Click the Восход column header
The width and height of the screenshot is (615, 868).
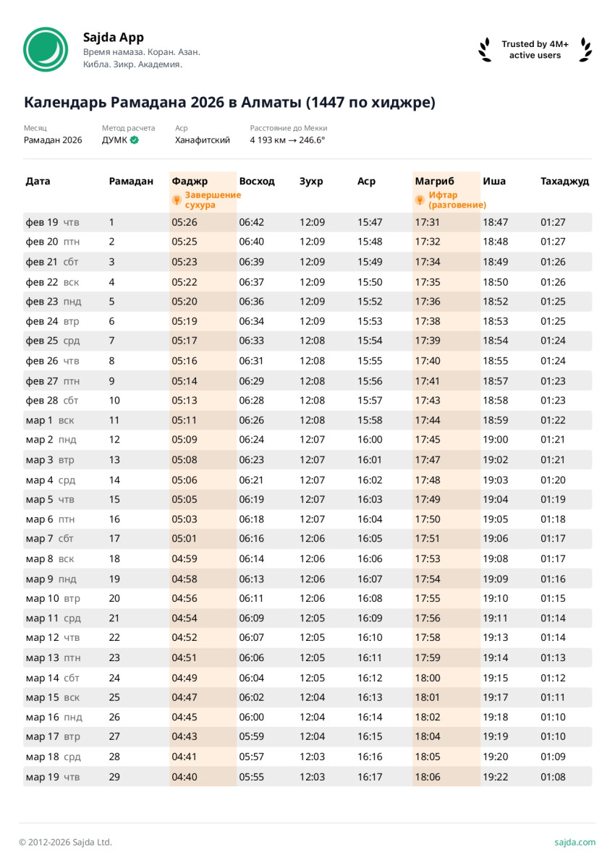tap(257, 182)
